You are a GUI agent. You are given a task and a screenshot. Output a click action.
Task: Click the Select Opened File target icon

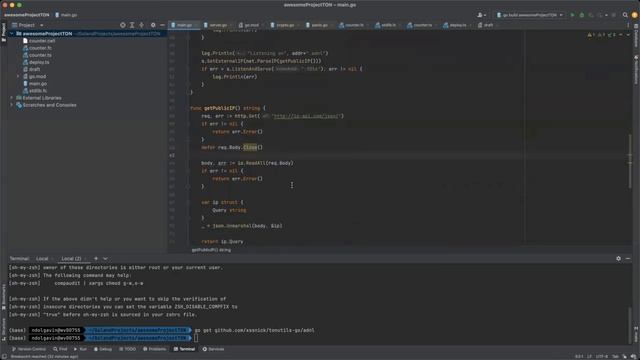(x=122, y=25)
